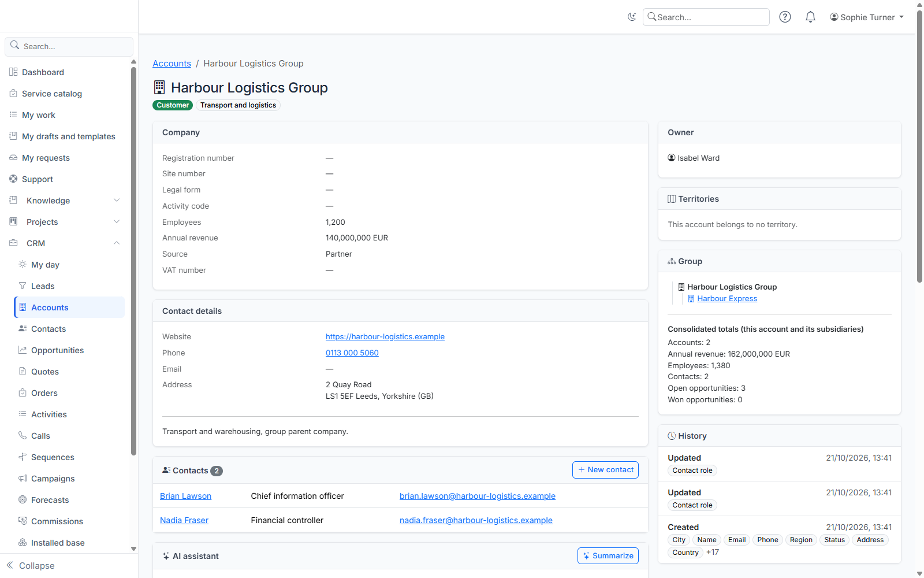Click the top bar Search field
This screenshot has width=924, height=578.
click(706, 17)
